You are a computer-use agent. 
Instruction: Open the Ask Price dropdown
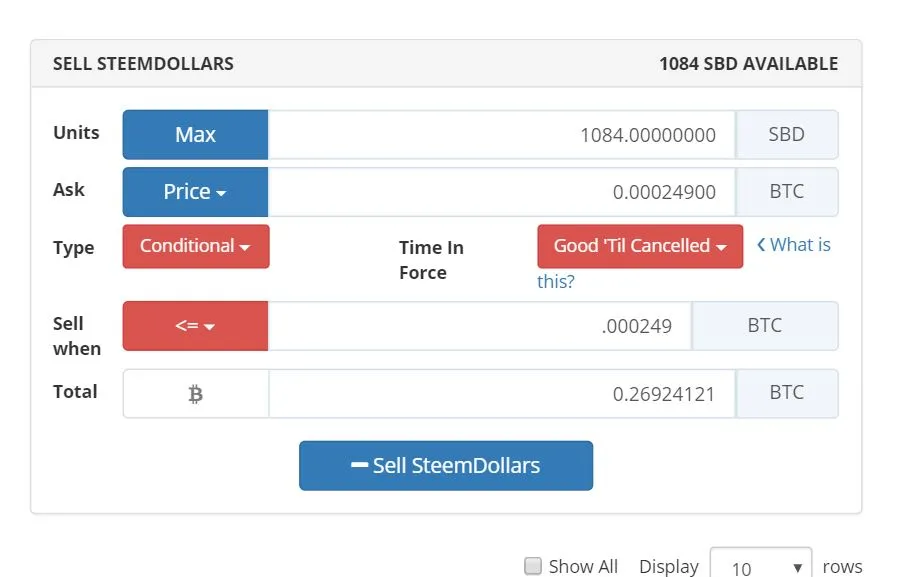pyautogui.click(x=196, y=192)
